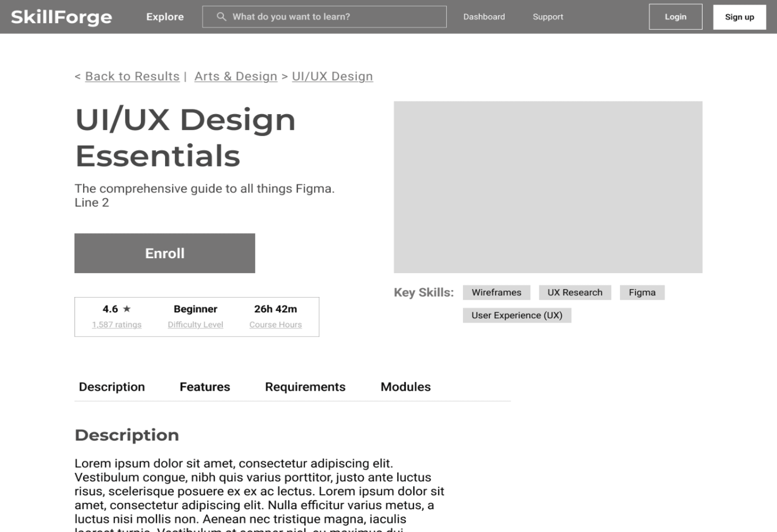Open the UI/UX Design breadcrumb link

332,76
